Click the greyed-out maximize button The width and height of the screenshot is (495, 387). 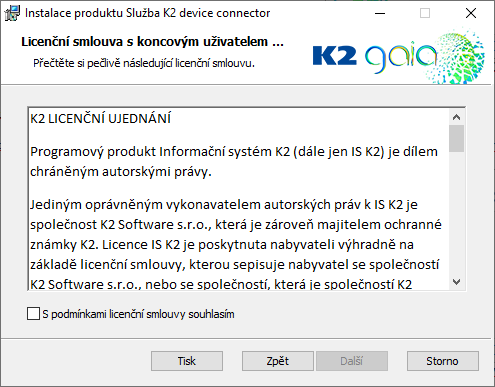pos(425,13)
